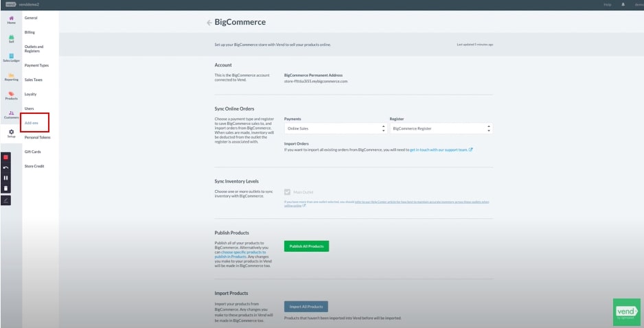Select Gift Cards in the setup menu
This screenshot has width=644, height=328.
33,152
